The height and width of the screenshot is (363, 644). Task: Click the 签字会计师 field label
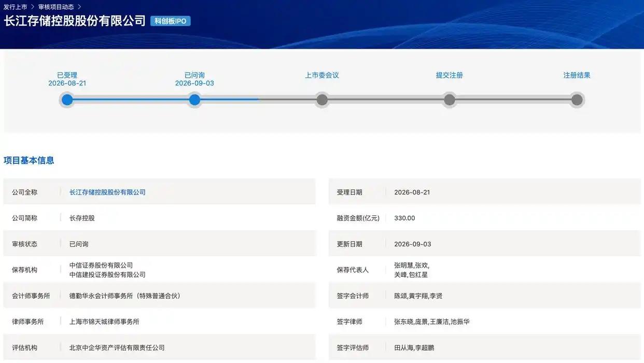coord(353,296)
